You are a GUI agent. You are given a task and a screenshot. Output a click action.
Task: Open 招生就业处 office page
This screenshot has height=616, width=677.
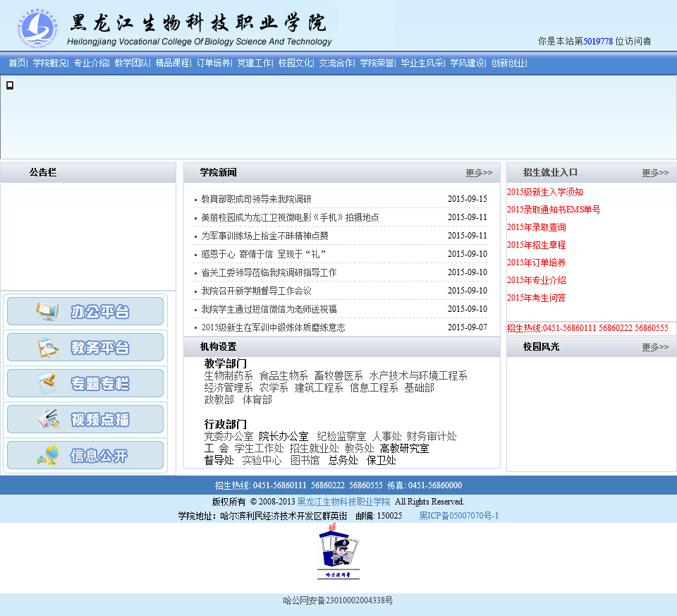point(315,448)
